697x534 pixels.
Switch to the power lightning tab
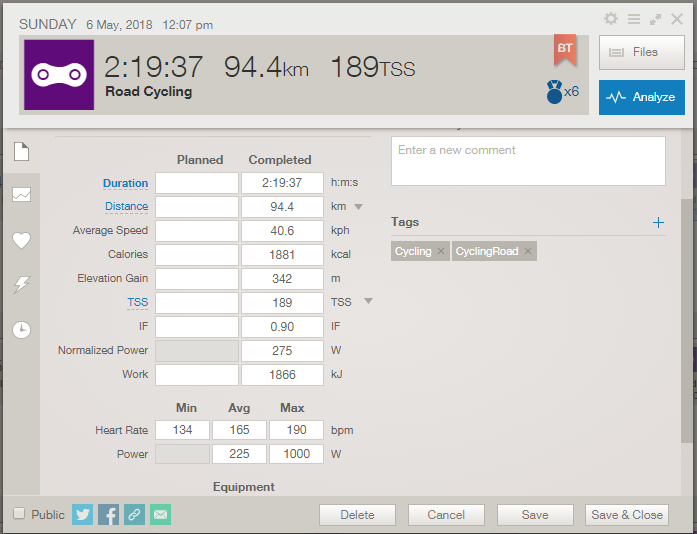pyautogui.click(x=21, y=285)
